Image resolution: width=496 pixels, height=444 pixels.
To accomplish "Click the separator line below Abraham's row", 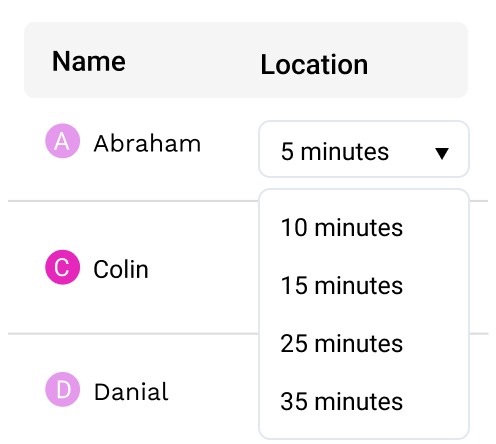I will coord(133,201).
